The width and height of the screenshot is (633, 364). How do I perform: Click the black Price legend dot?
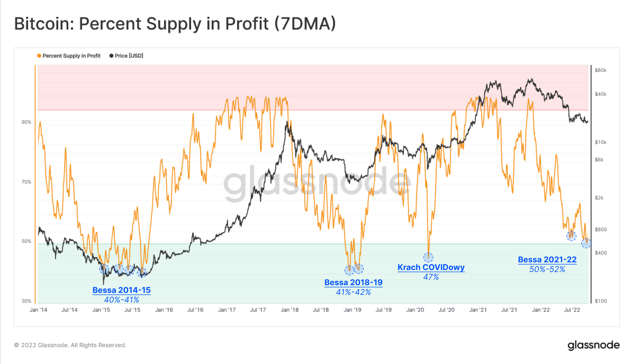pos(111,56)
